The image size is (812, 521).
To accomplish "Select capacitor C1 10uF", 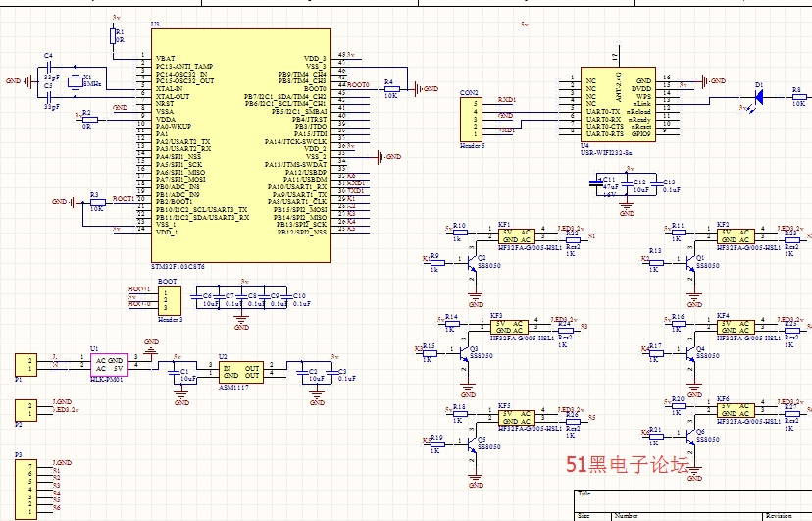I will [177, 372].
